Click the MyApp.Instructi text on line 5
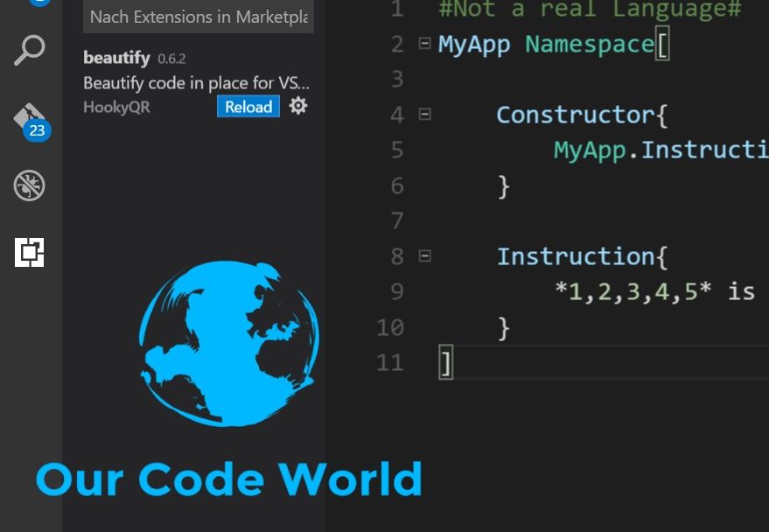Viewport: 769px width, 532px height. pyautogui.click(x=661, y=150)
